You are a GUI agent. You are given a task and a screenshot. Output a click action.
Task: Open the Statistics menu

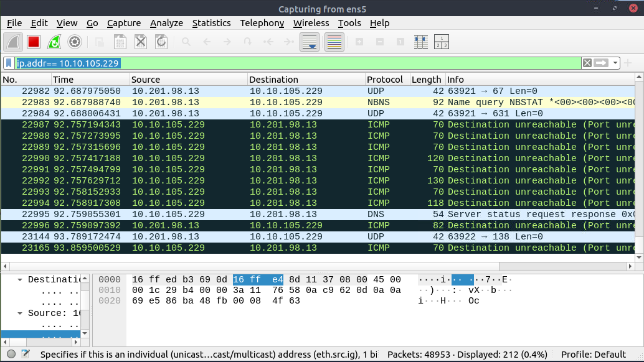tap(212, 23)
